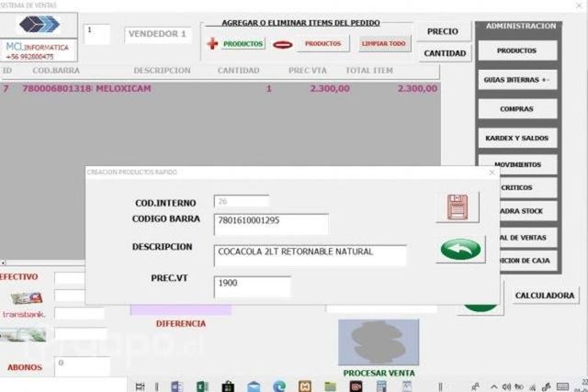Click the floppy disk save icon
Screen dimensions: 588x392
(x=458, y=207)
